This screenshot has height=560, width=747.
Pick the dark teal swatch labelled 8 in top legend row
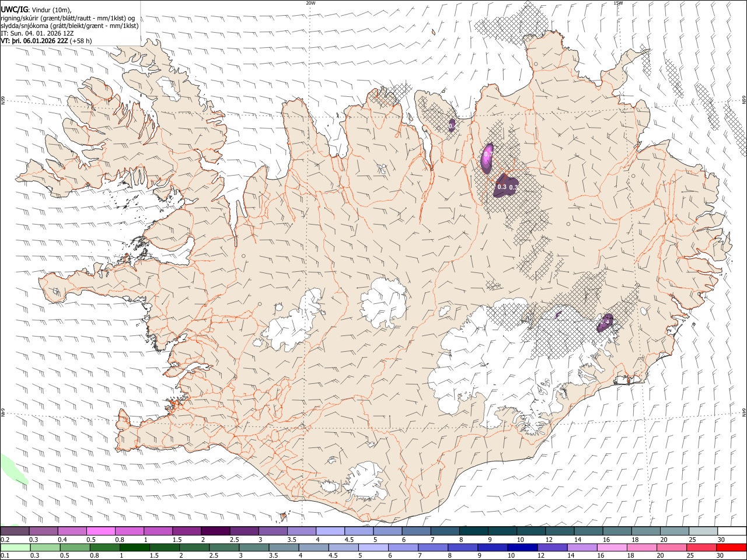coord(474,531)
